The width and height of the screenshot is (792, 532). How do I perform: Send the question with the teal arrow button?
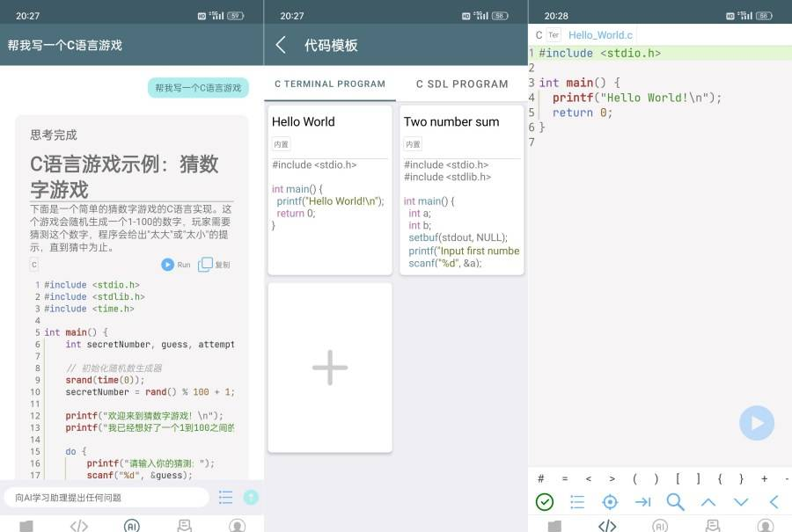(251, 497)
